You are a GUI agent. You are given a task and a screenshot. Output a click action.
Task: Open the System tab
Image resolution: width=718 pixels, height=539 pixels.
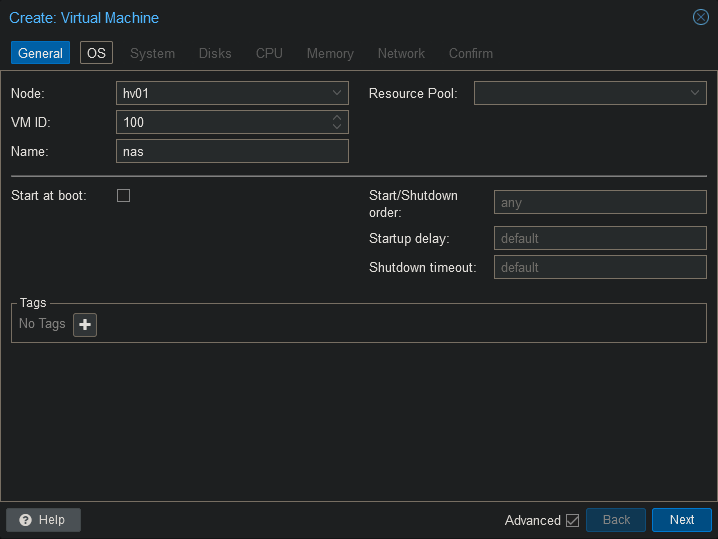point(152,53)
